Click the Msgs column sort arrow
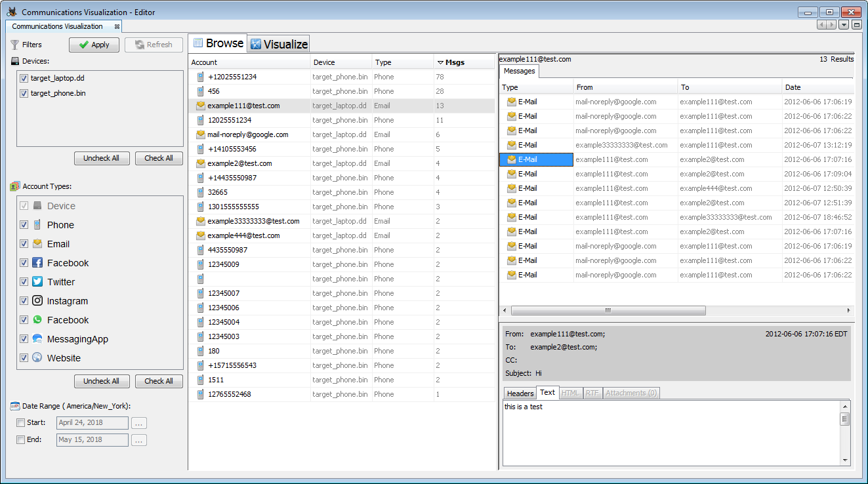Screen dimensions: 868x484 coord(440,63)
